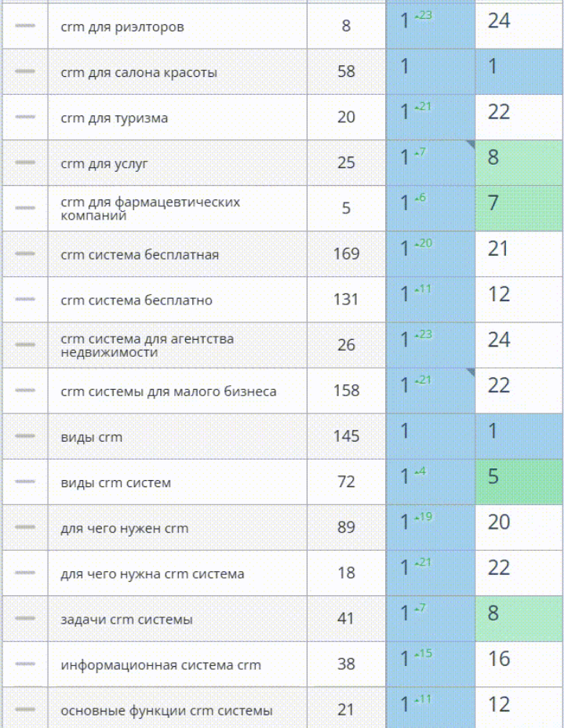Click the frequency value 145 for 'виды crm'
The image size is (564, 728).
tap(346, 435)
